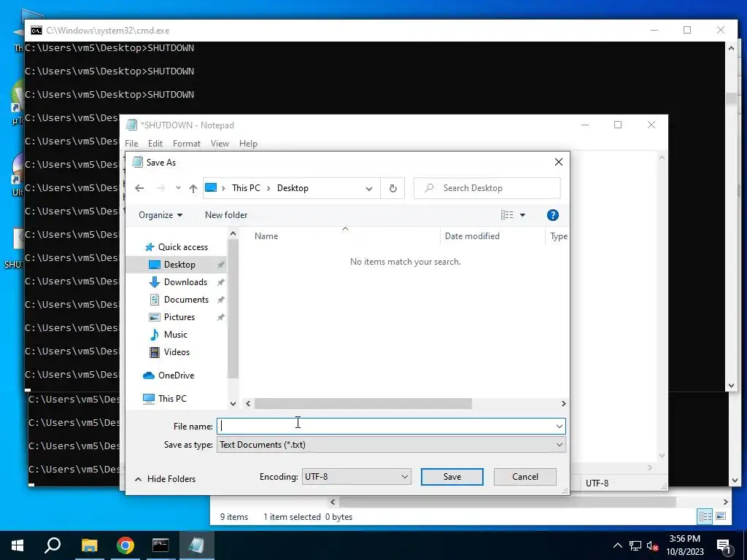Open the Encoding UTF-8 dropdown
Image resolution: width=747 pixels, height=560 pixels.
click(356, 477)
